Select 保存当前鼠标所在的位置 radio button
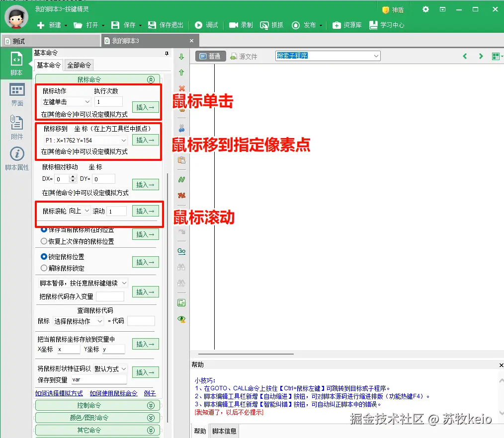504x438 pixels. tap(44, 229)
